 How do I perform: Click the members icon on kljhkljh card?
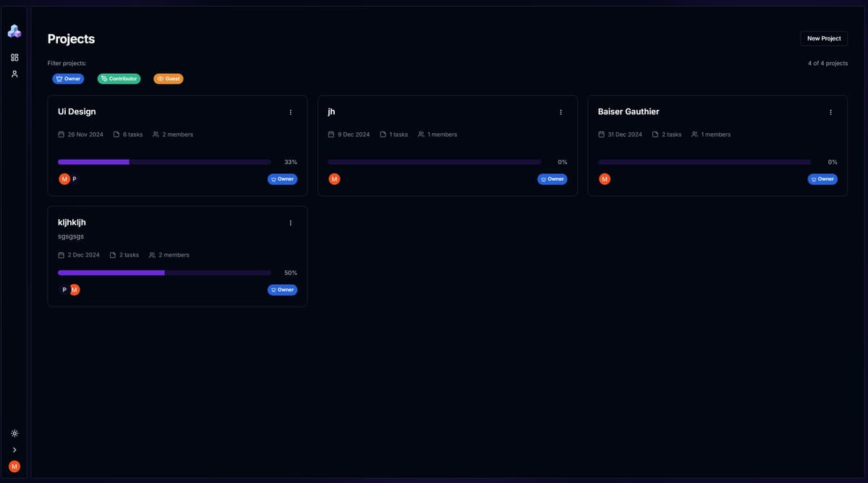152,255
